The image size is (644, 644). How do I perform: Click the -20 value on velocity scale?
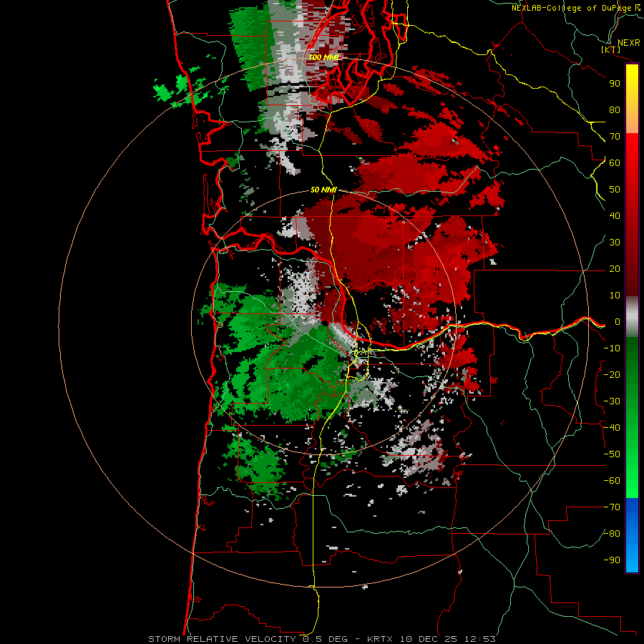(612, 374)
